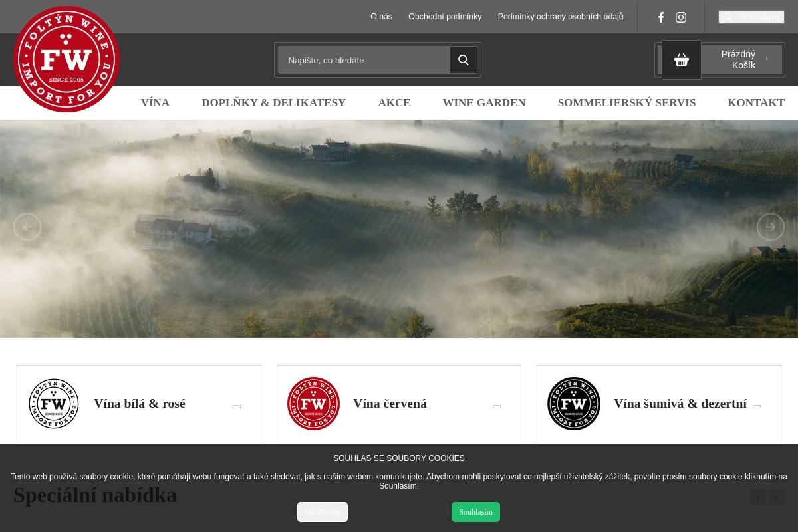The height and width of the screenshot is (532, 798).
Task: Go to next slide arrow
Action: click(x=771, y=227)
